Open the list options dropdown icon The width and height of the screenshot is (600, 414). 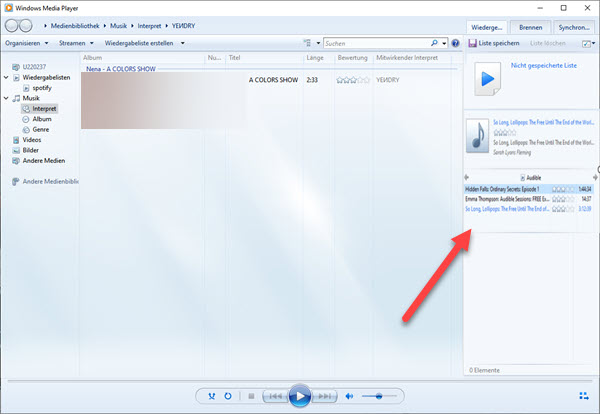point(589,44)
